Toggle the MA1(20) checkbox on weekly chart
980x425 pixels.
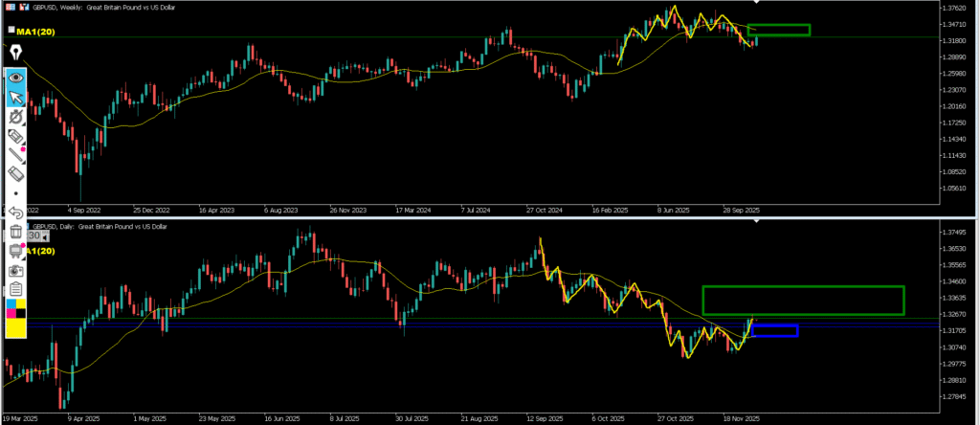point(11,31)
